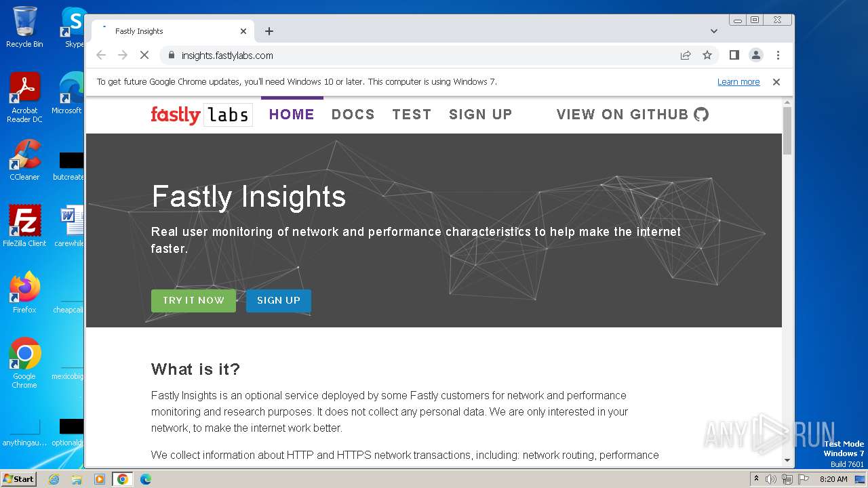Viewport: 868px width, 488px height.
Task: Open Chrome three-dot menu
Action: (x=778, y=56)
